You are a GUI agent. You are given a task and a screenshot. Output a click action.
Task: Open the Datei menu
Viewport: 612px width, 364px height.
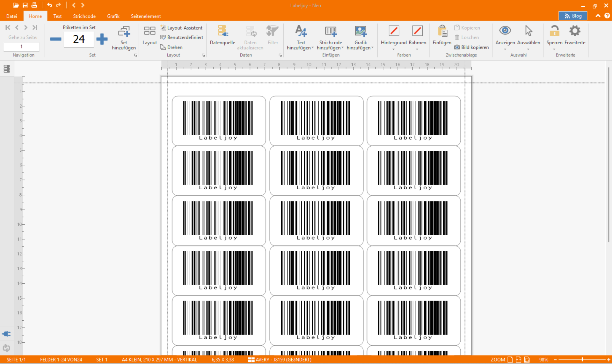(12, 16)
